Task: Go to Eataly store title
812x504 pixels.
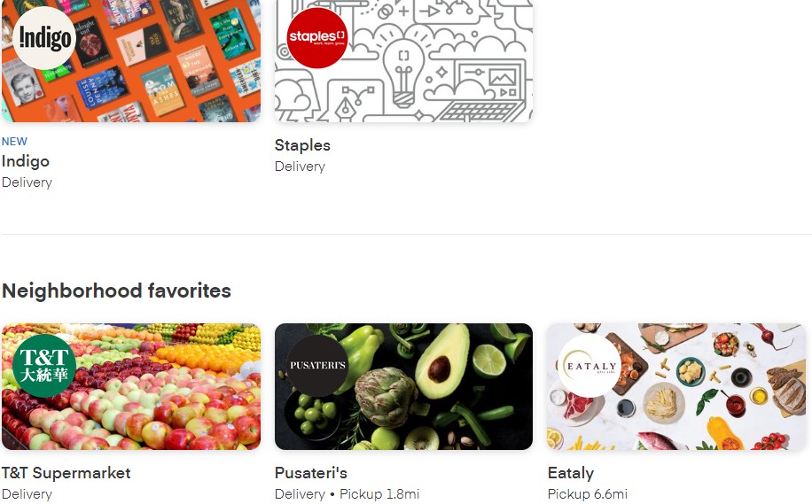Action: (571, 473)
